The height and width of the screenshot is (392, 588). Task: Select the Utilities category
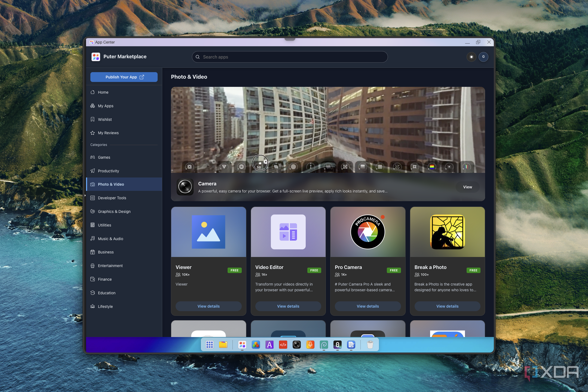point(124,225)
